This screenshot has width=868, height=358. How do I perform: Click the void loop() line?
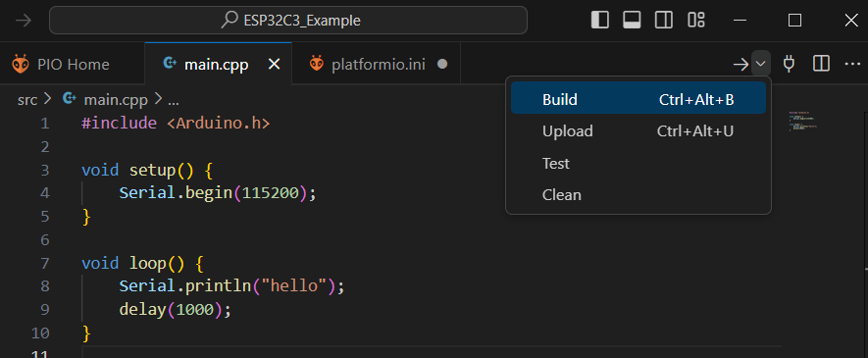pyautogui.click(x=142, y=264)
